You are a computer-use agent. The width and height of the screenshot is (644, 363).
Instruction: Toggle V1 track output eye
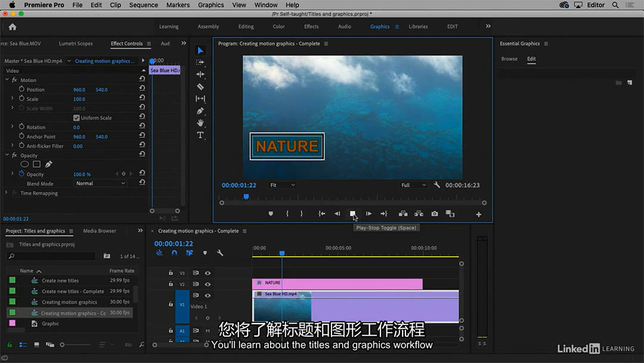(x=208, y=295)
